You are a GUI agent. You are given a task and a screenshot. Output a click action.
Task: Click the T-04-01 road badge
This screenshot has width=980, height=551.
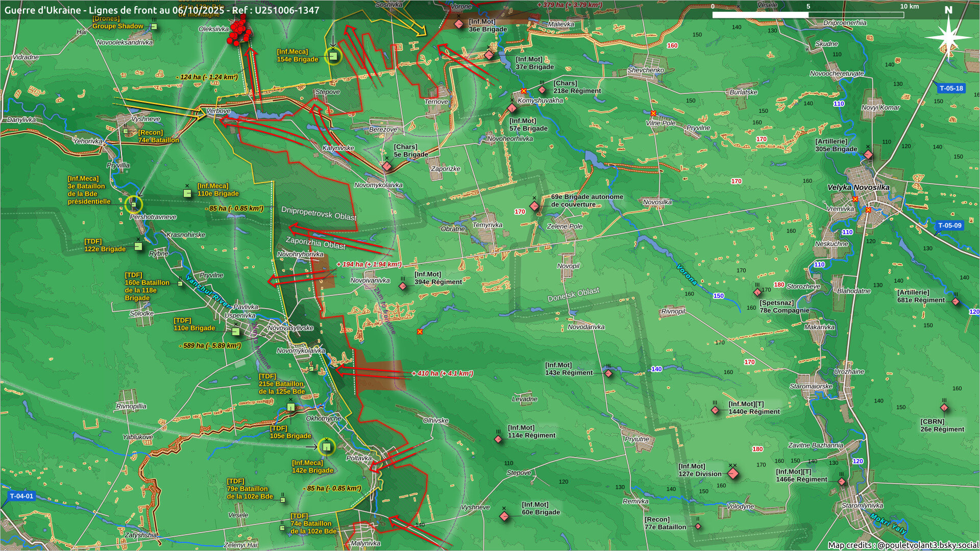tap(21, 496)
